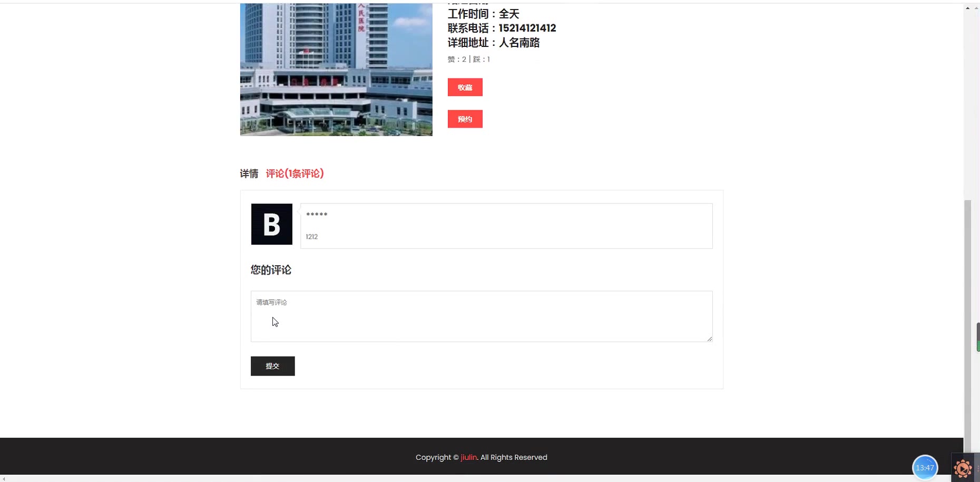This screenshot has width=980, height=482.
Task: Open the 评论(1条评论) tab
Action: [x=295, y=173]
